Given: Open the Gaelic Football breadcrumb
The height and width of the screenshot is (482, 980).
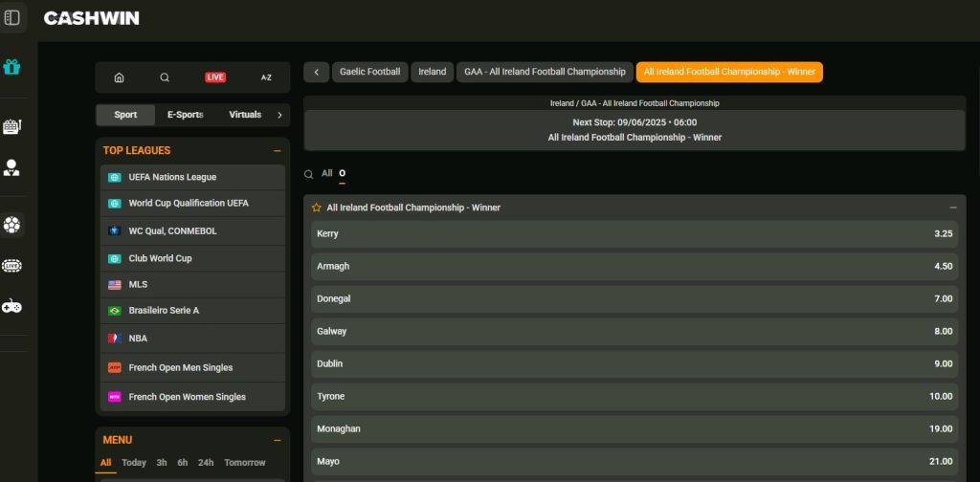Looking at the screenshot, I should pyautogui.click(x=370, y=72).
